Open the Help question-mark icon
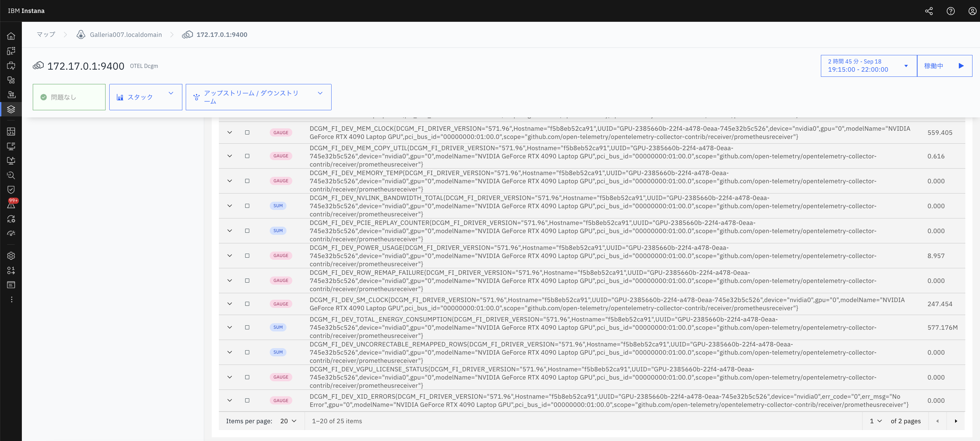Viewport: 980px width, 441px height. pyautogui.click(x=950, y=11)
